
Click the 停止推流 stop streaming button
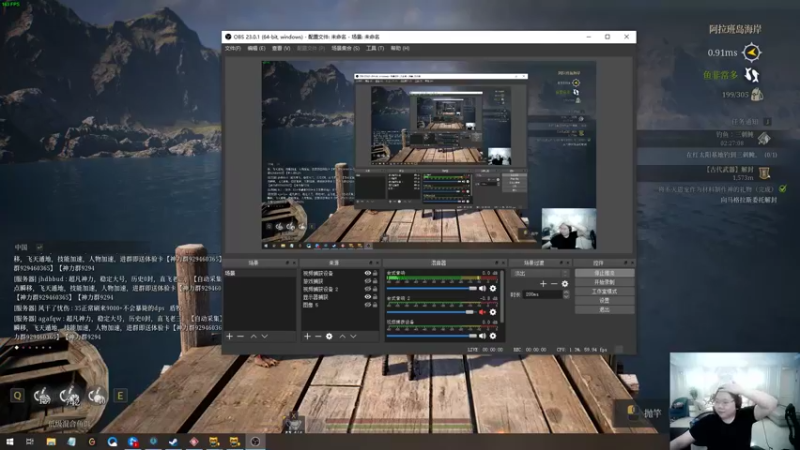click(x=605, y=273)
